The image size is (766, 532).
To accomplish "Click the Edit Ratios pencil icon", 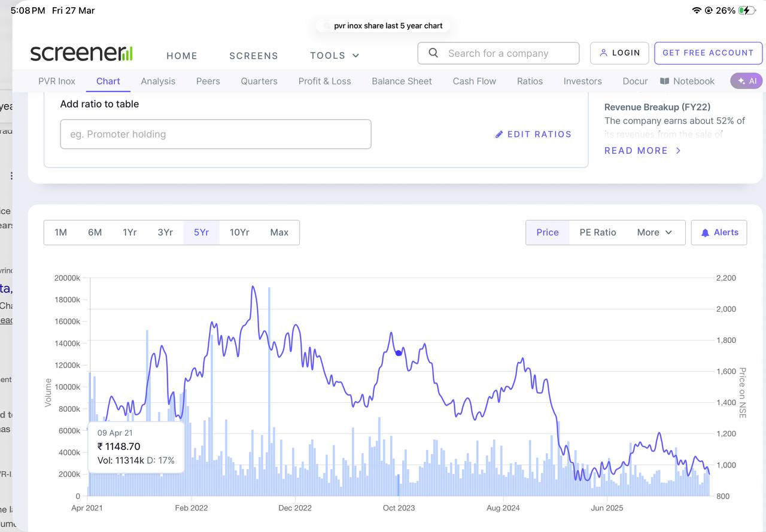I will click(x=499, y=135).
